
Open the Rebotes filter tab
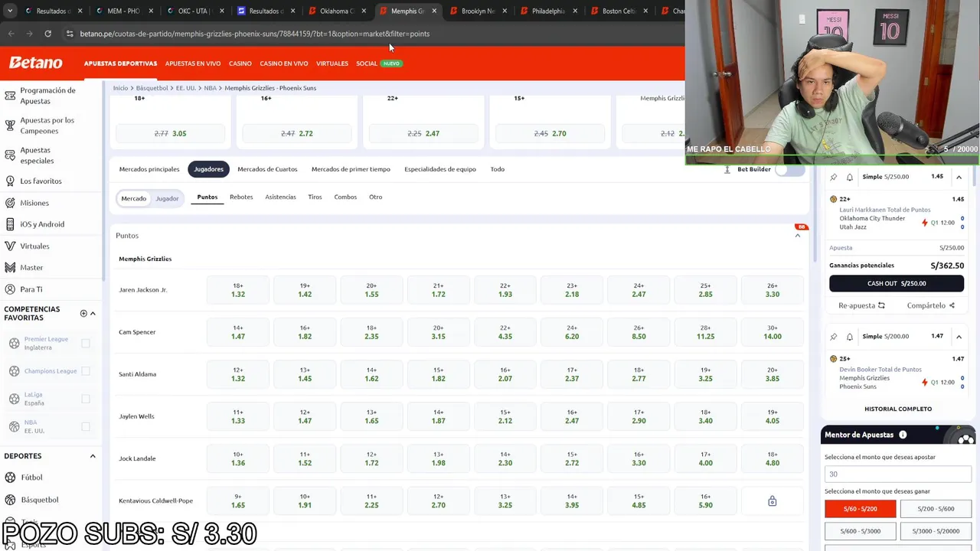click(241, 197)
